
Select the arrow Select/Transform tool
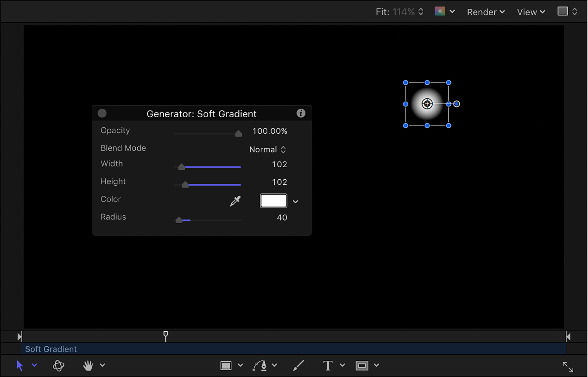19,365
